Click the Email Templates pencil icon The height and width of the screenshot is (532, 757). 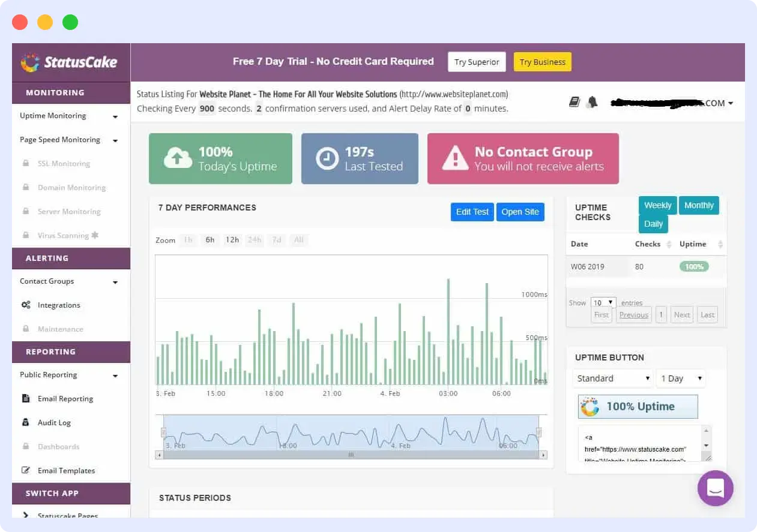(x=26, y=470)
